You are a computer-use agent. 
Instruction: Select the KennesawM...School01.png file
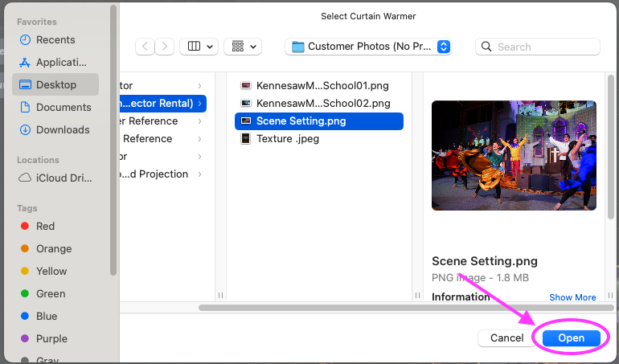pyautogui.click(x=322, y=85)
